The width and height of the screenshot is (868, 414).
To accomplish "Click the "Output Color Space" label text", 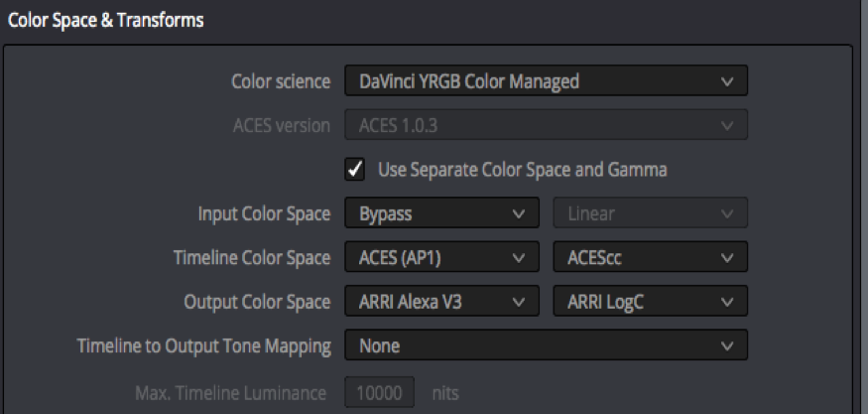I will coord(257,302).
